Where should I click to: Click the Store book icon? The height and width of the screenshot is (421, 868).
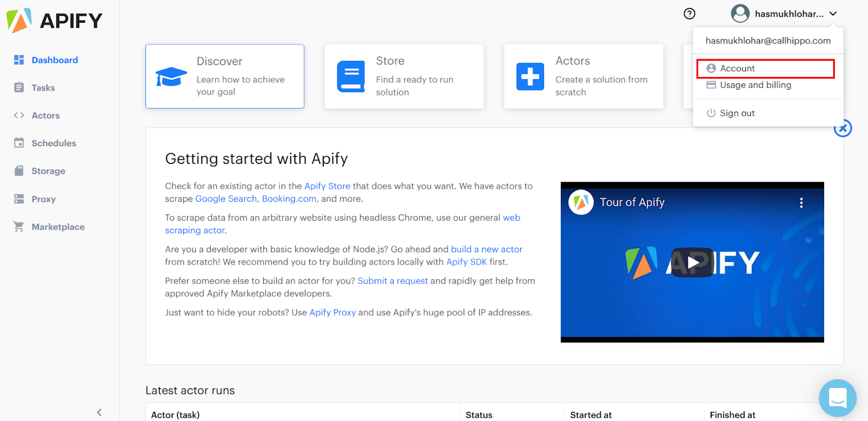(351, 76)
